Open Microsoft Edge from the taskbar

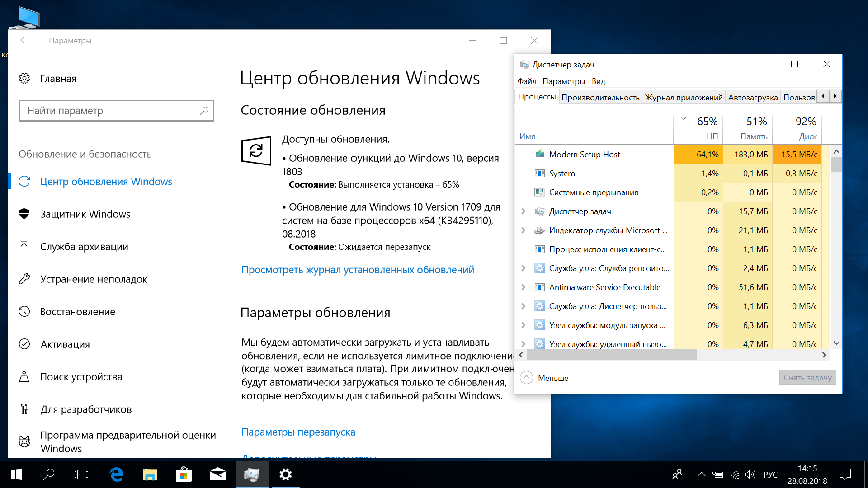point(116,474)
